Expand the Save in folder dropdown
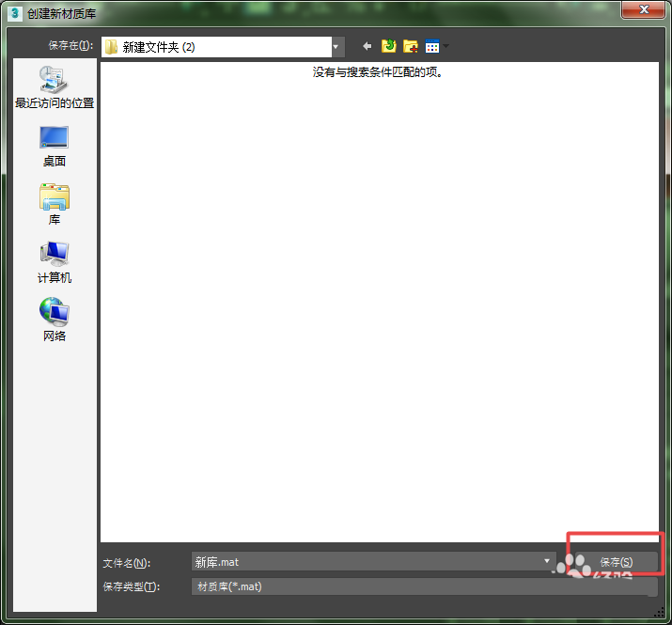The width and height of the screenshot is (672, 625). tap(336, 47)
